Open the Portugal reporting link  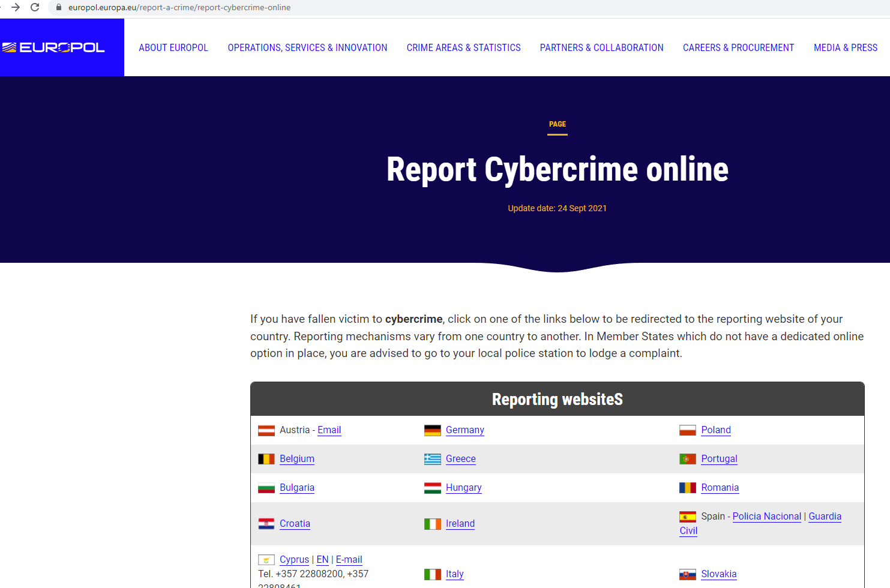pos(719,459)
